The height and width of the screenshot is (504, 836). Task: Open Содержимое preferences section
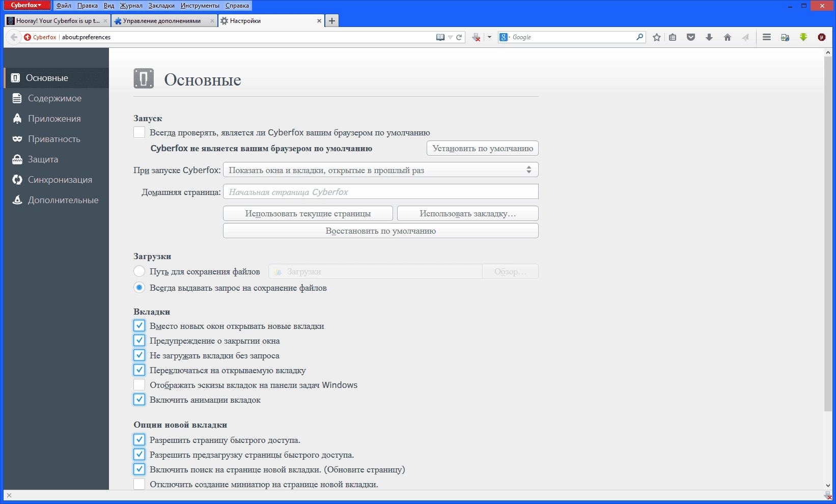click(57, 98)
